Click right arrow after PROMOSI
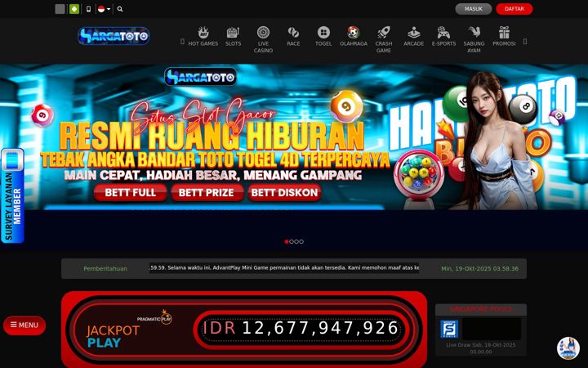Image resolution: width=588 pixels, height=368 pixels. click(x=525, y=42)
